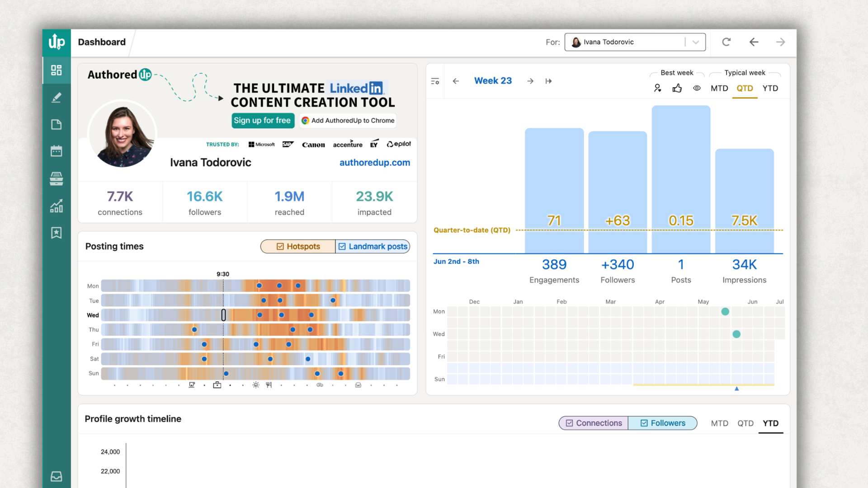Click the Engagements bar in weekly chart
The image size is (868, 488).
click(x=554, y=191)
